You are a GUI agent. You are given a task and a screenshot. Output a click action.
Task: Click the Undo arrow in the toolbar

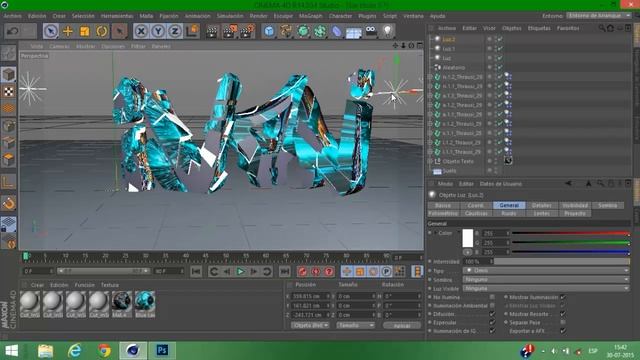point(13,31)
